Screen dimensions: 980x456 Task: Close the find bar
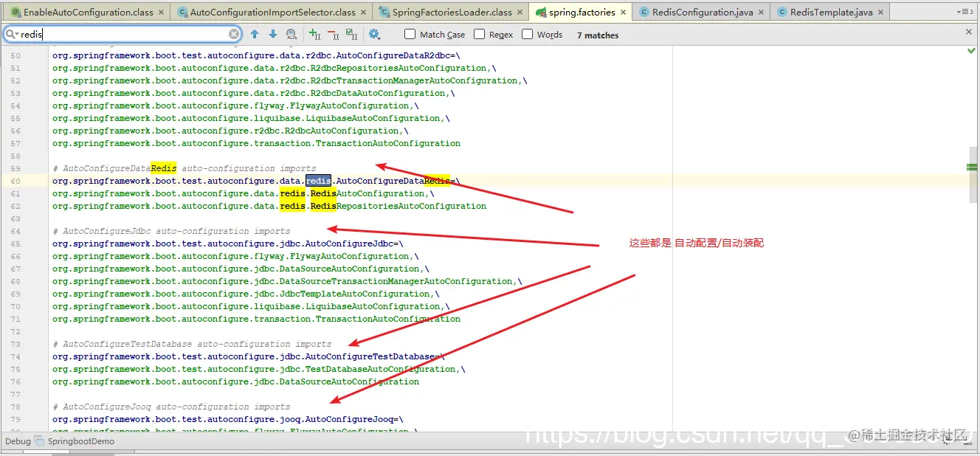click(969, 32)
